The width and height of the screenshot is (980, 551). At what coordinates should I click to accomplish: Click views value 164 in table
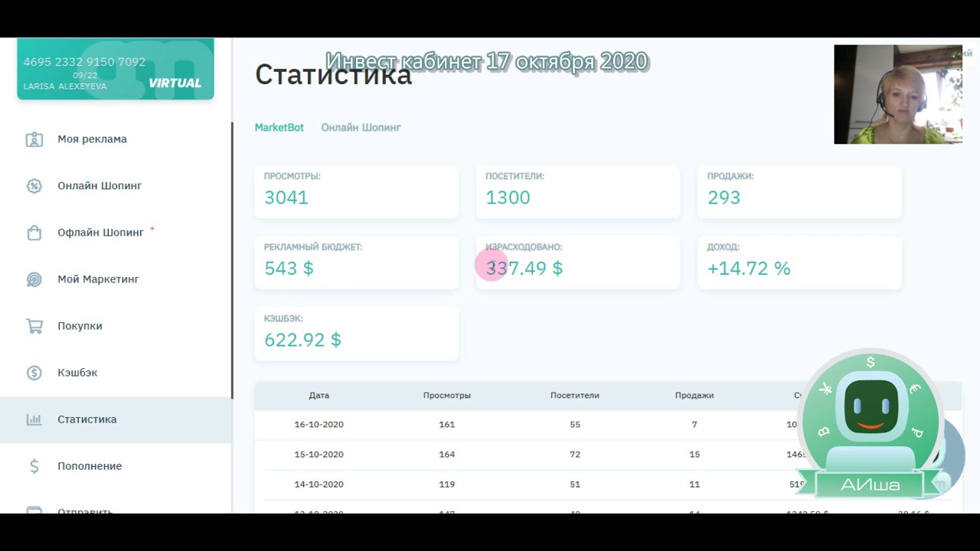(447, 455)
